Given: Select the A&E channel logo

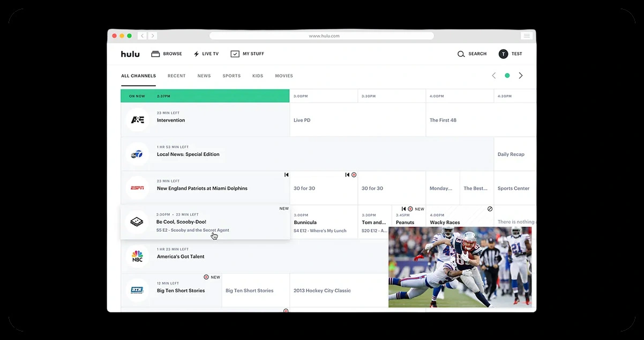Looking at the screenshot, I should [138, 120].
